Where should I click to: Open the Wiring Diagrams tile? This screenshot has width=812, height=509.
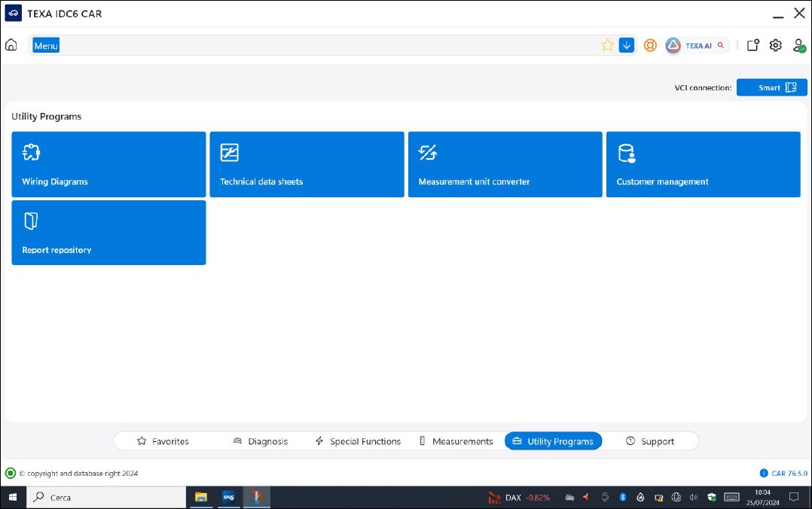[108, 164]
